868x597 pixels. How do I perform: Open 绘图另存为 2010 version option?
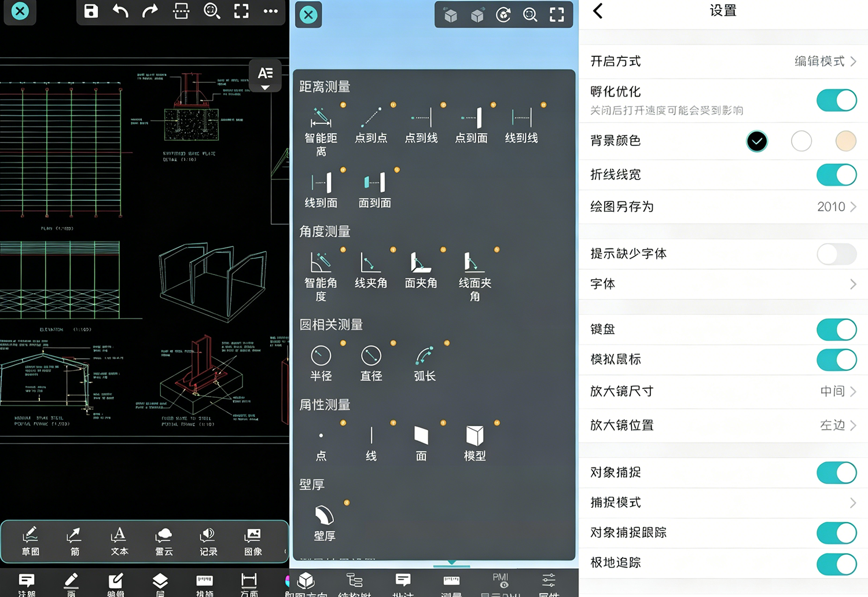[723, 207]
